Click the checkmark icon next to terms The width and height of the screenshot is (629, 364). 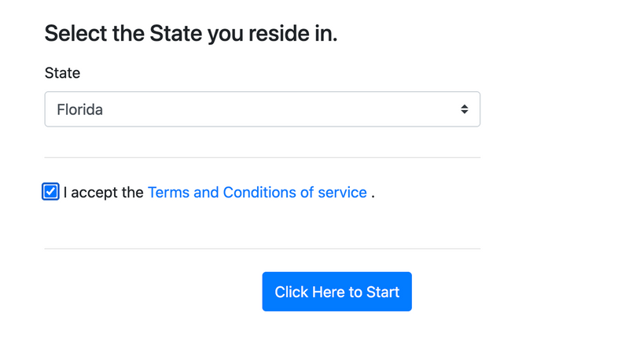[50, 192]
